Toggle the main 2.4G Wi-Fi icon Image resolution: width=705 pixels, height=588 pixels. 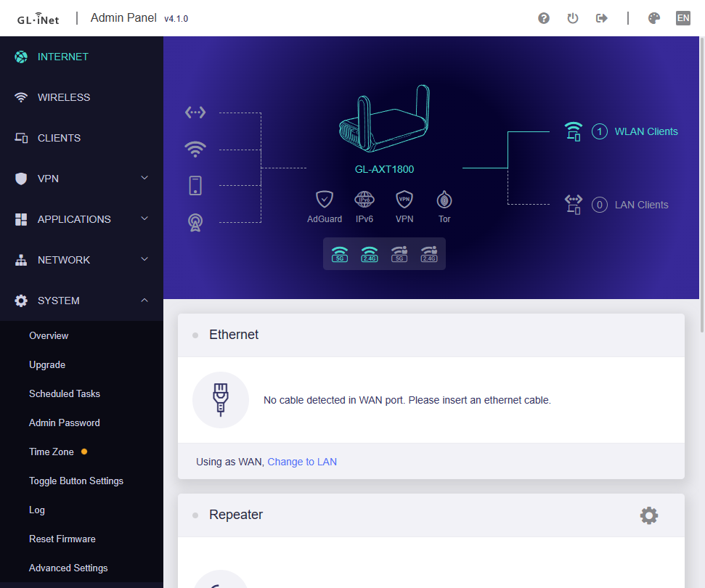(370, 254)
